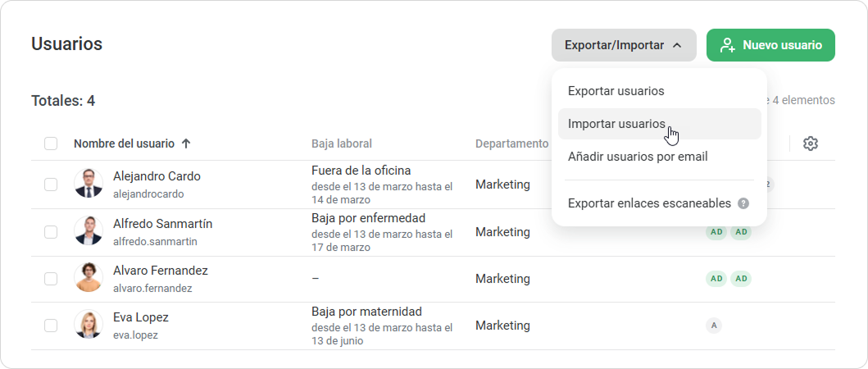
Task: Click sort arrow next to Nombre del usuario
Action: coord(186,143)
